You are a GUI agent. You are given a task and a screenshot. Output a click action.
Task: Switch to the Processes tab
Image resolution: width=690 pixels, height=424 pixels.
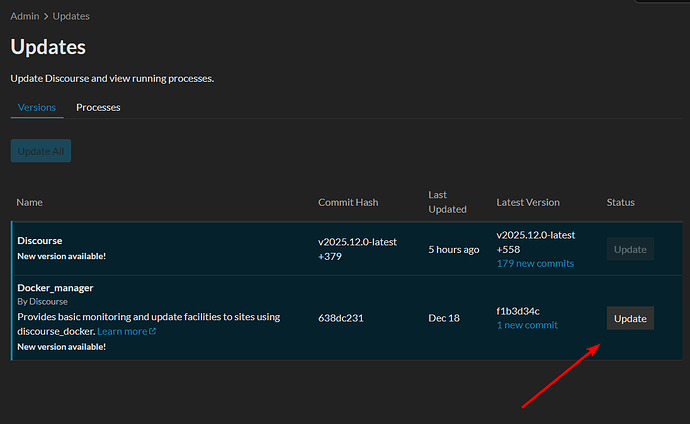point(98,107)
